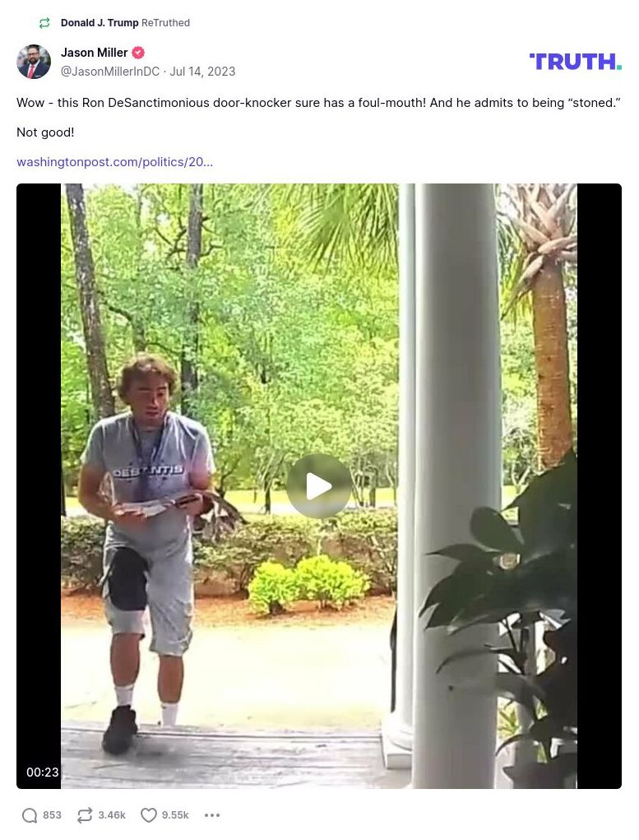Click the 853 replies count

point(52,814)
